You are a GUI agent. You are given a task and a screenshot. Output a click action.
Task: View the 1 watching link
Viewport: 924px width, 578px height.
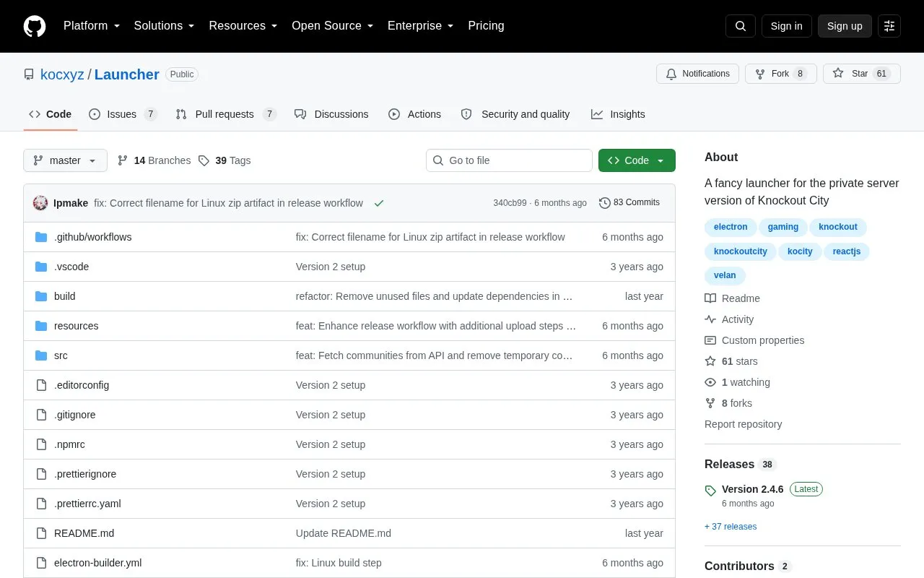pyautogui.click(x=738, y=382)
